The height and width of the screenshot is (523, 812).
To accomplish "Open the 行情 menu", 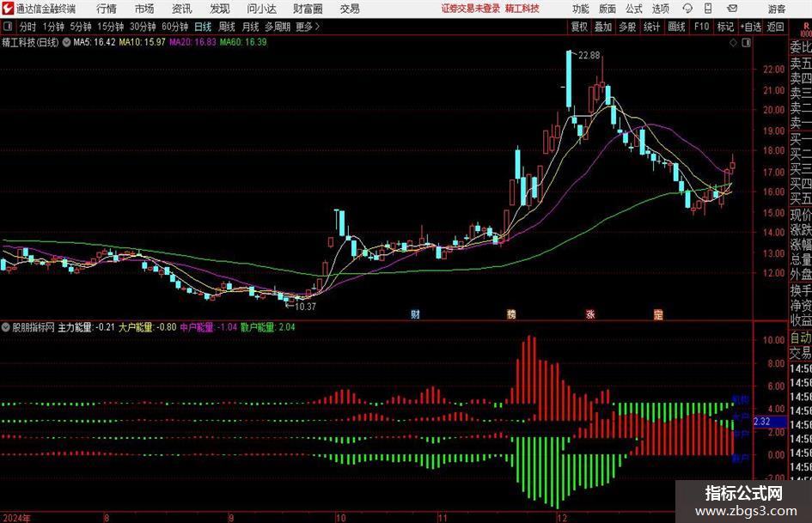I will (107, 9).
